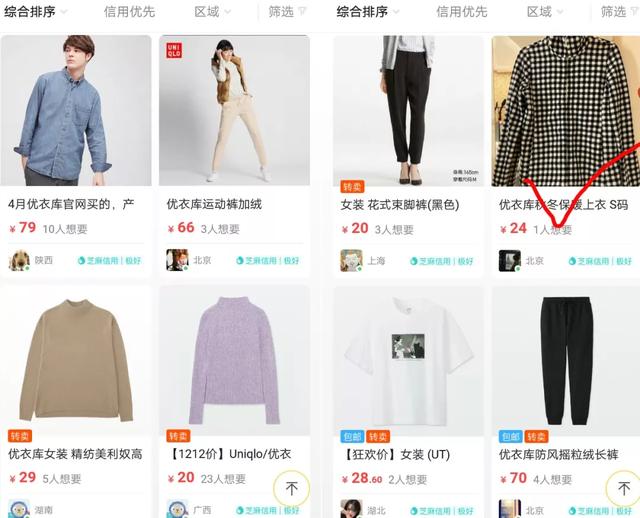Image resolution: width=640 pixels, height=518 pixels.
Task: Expand the 区域 dropdown on right screen
Action: (544, 12)
